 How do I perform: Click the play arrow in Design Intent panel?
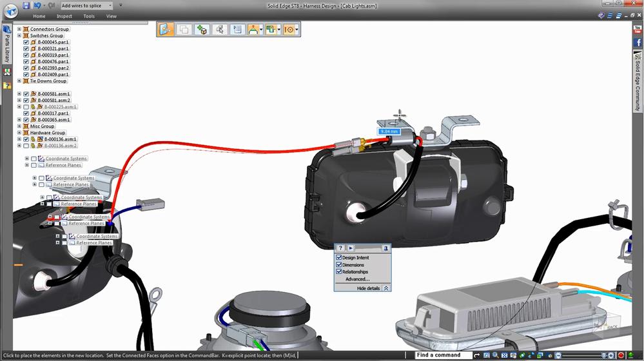(x=351, y=248)
